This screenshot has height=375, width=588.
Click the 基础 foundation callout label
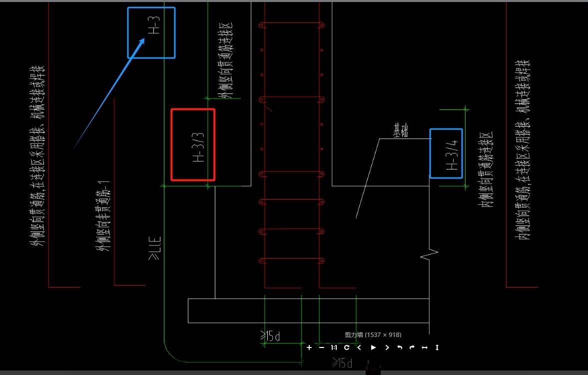click(401, 130)
